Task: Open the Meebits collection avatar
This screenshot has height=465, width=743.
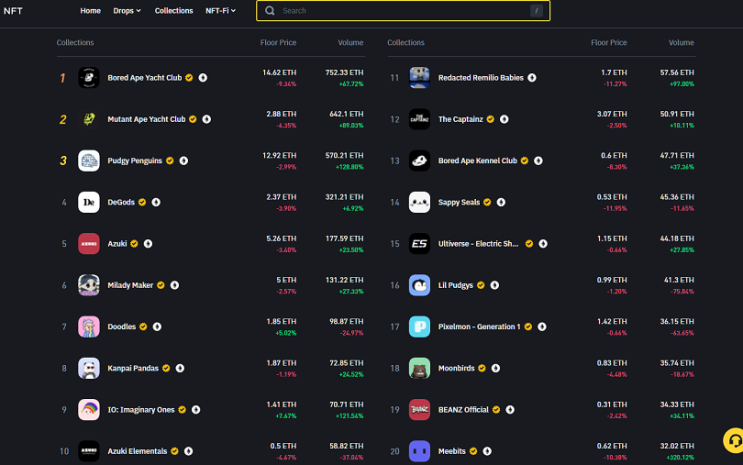Action: 419,451
